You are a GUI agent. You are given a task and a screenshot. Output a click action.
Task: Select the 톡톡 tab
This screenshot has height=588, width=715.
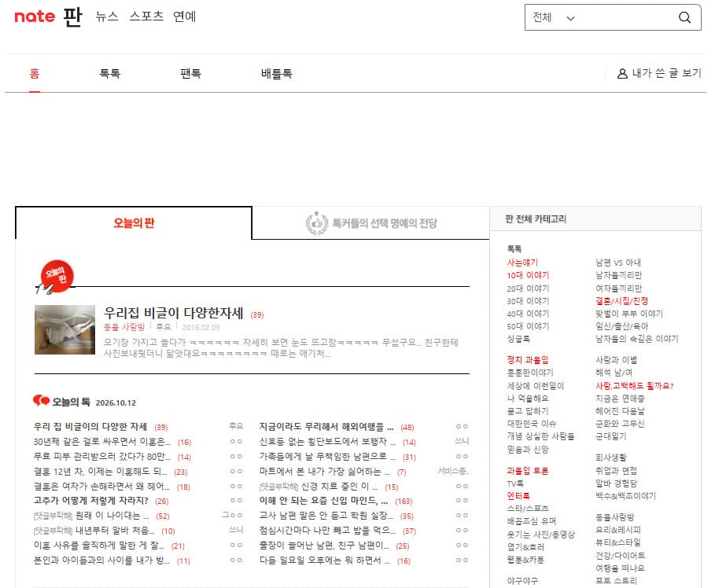pos(110,73)
